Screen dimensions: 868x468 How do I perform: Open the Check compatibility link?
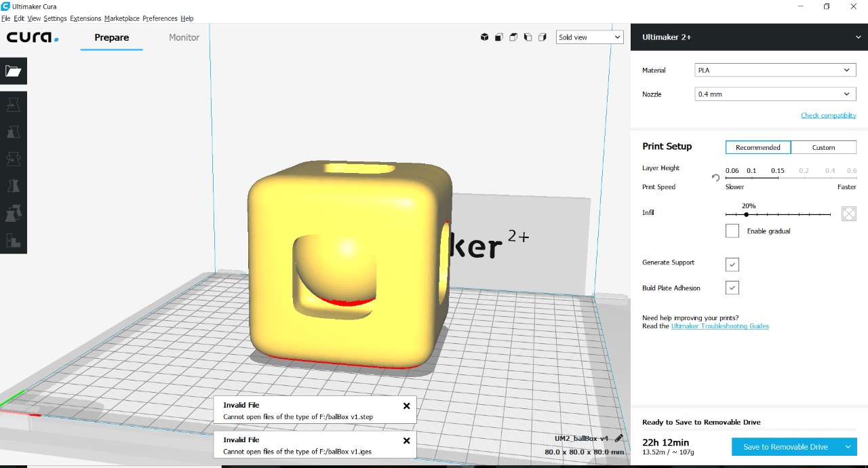(828, 115)
